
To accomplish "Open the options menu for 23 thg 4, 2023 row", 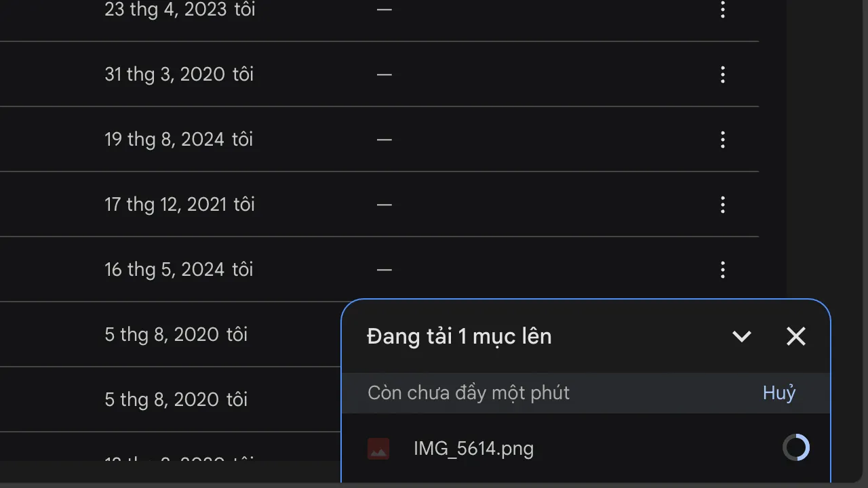I will (723, 10).
